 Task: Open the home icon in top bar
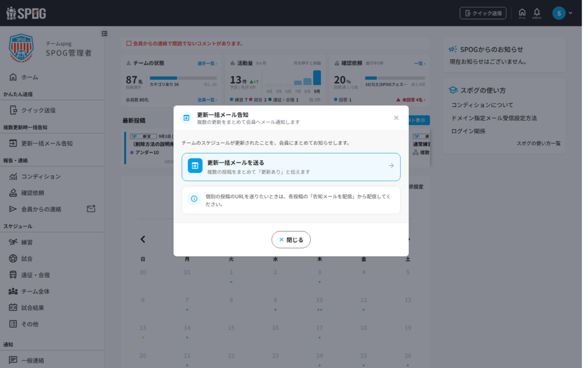point(521,13)
